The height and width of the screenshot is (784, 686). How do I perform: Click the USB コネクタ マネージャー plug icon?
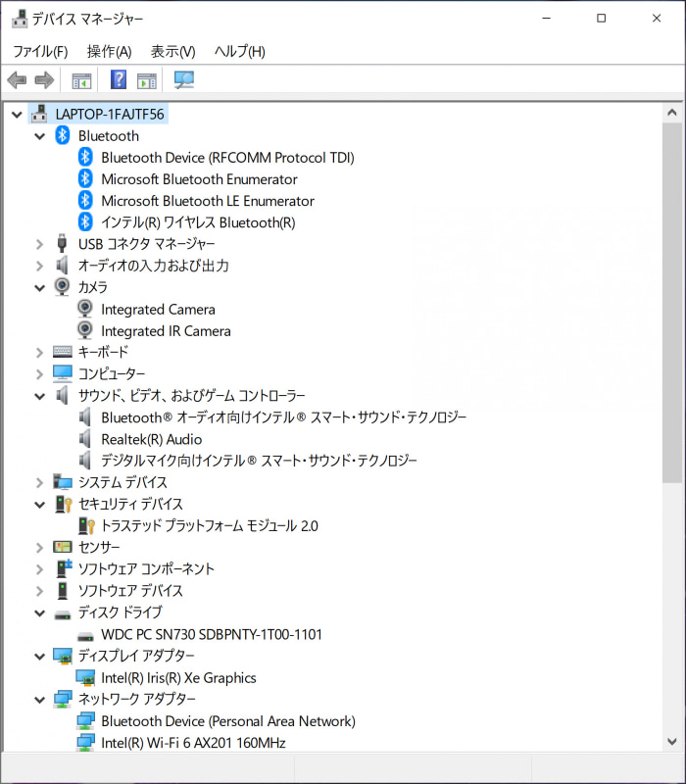pyautogui.click(x=62, y=243)
